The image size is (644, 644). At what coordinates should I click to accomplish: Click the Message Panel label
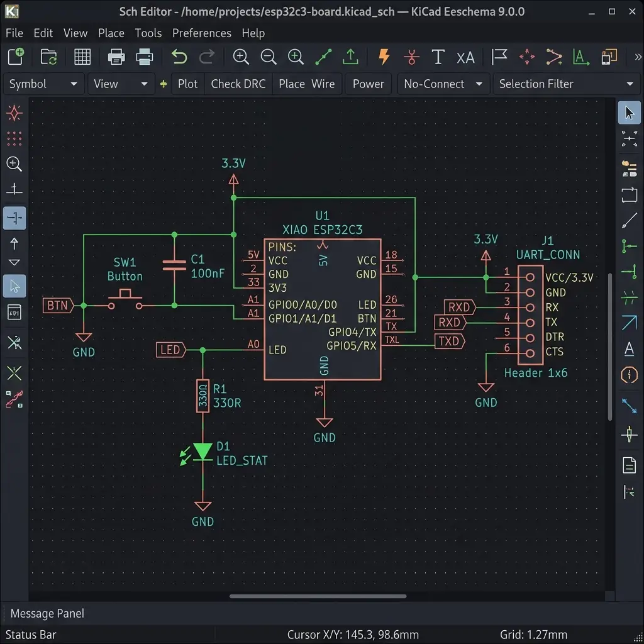(47, 613)
